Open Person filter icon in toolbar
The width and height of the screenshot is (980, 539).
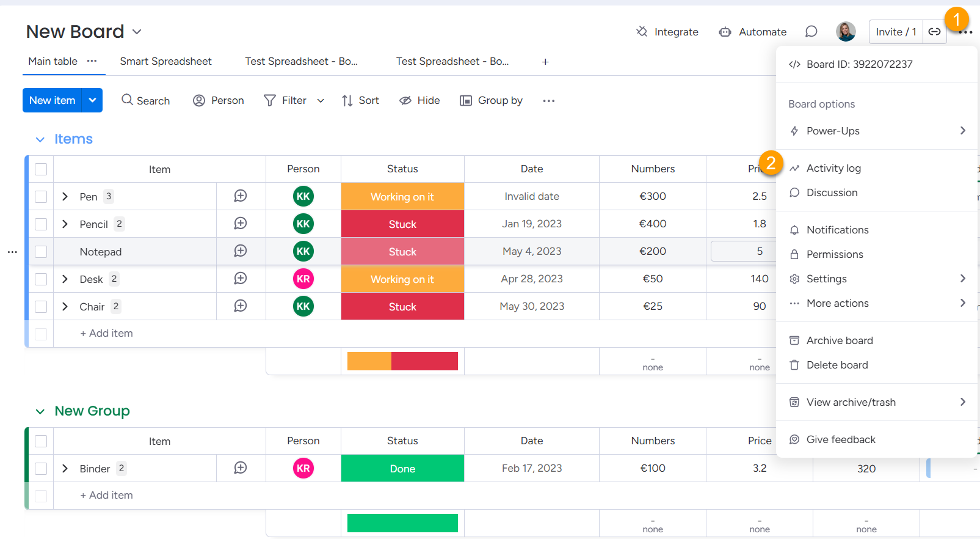pos(199,101)
